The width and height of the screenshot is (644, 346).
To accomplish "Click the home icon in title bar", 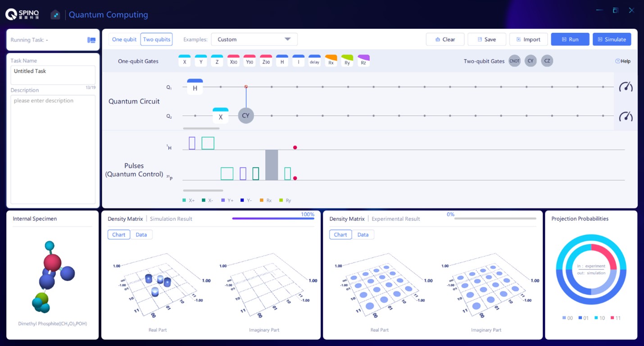I will coord(55,14).
